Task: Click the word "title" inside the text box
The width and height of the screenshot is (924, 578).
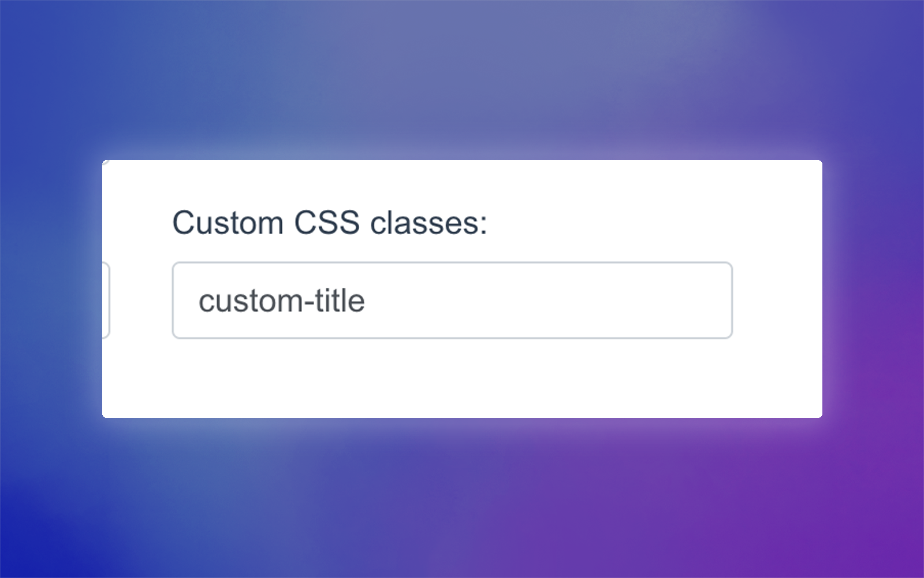Action: (340, 301)
